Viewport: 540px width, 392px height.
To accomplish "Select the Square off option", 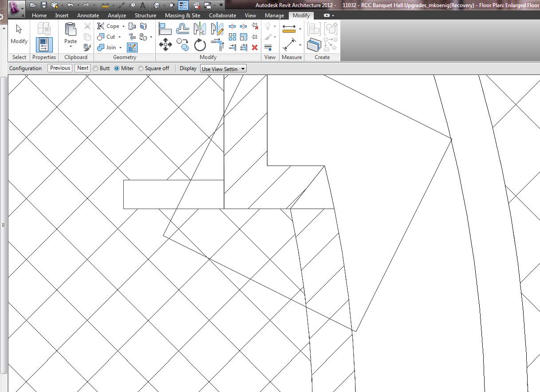I will (141, 68).
